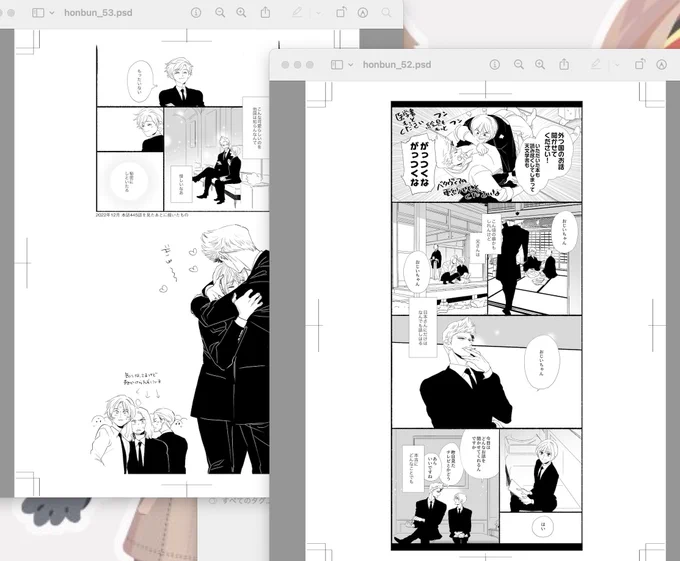The image size is (680, 561).
Task: Rotate the honbun_52.psd image
Action: (x=640, y=65)
